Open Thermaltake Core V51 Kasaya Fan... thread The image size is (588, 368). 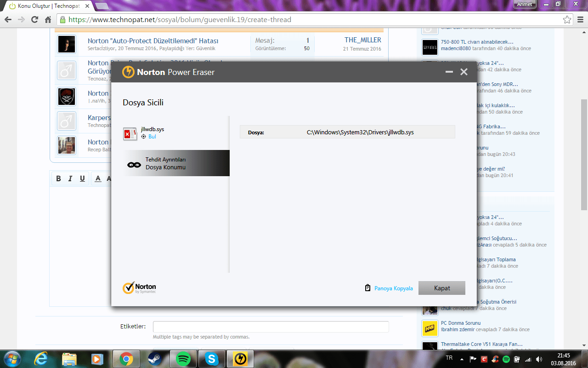(482, 344)
